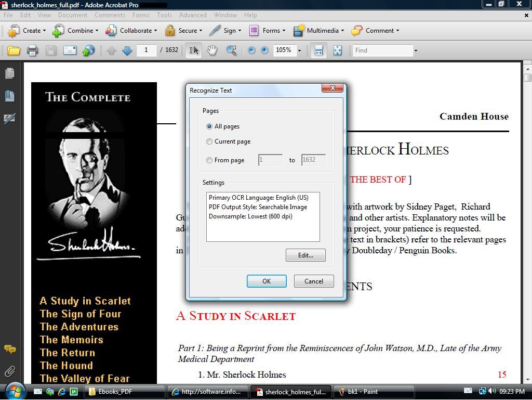The image size is (532, 400).
Task: Switch to Fit Width page view
Action: [x=318, y=50]
